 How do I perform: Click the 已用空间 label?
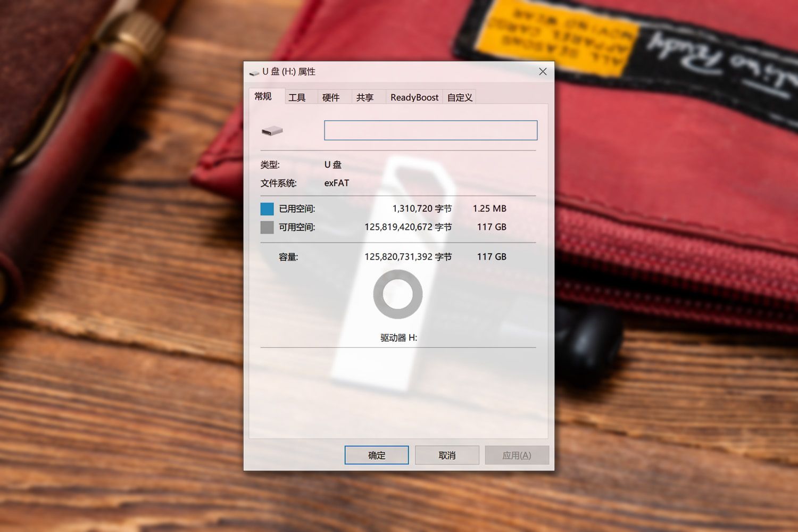[297, 209]
